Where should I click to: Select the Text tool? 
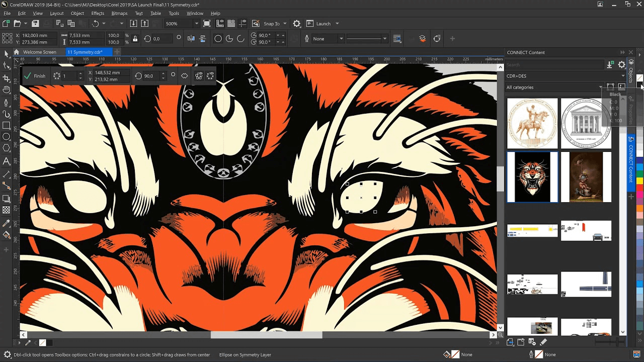[7, 161]
